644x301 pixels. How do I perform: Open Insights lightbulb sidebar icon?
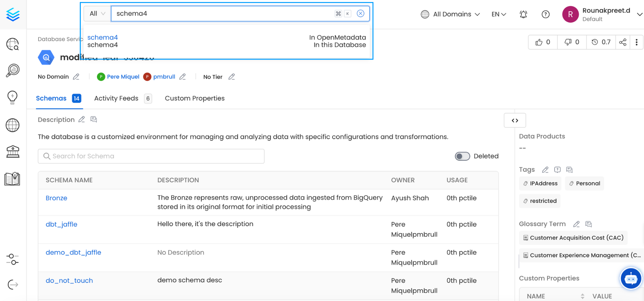coord(13,97)
